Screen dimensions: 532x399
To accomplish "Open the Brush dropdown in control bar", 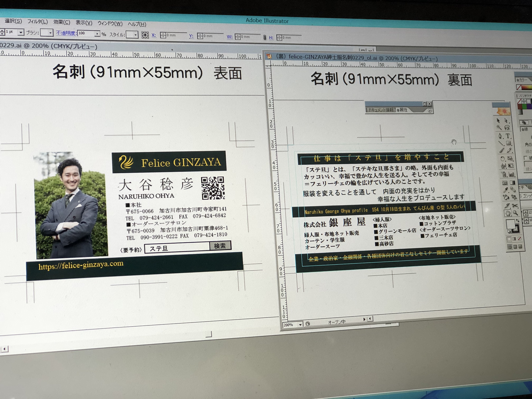I will tap(50, 33).
